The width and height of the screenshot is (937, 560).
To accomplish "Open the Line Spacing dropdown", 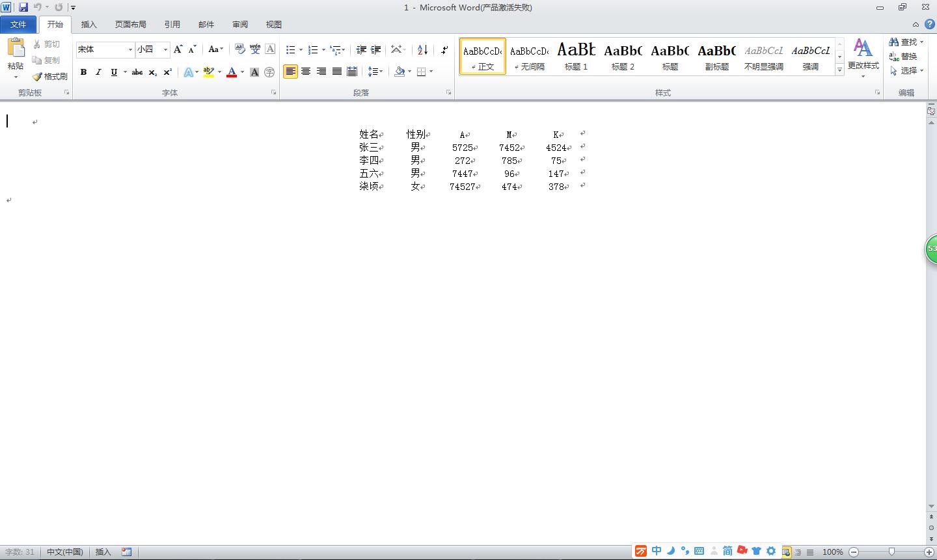I will 375,72.
